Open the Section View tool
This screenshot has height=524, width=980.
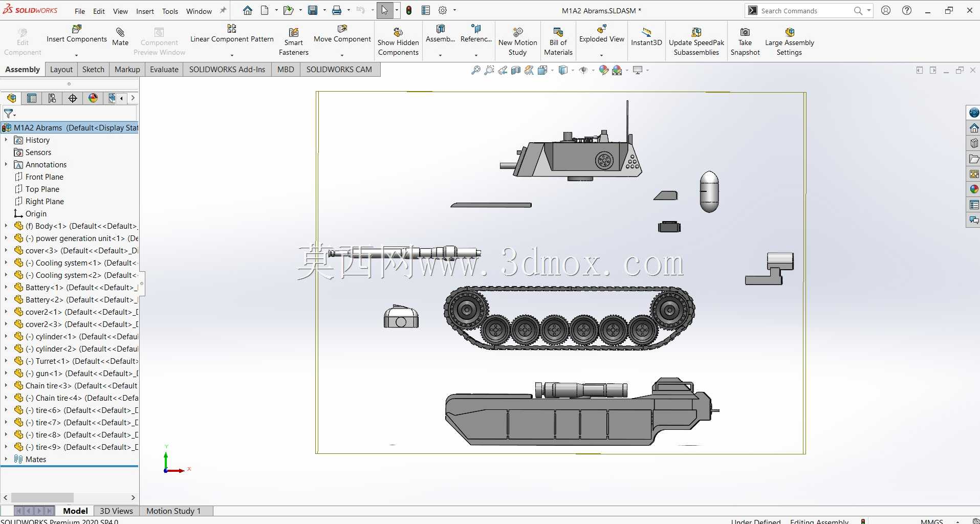[516, 70]
